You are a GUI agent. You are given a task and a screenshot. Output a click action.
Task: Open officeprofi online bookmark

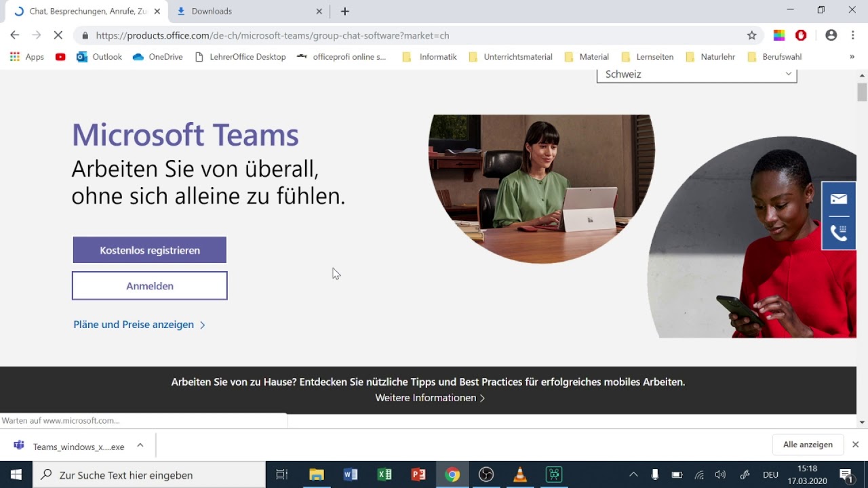point(342,57)
